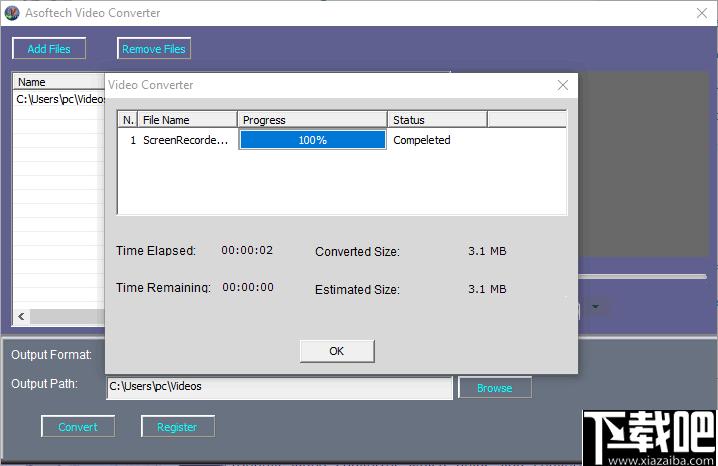Click the gray video preview area
This screenshot has height=466, width=718.
(643, 164)
